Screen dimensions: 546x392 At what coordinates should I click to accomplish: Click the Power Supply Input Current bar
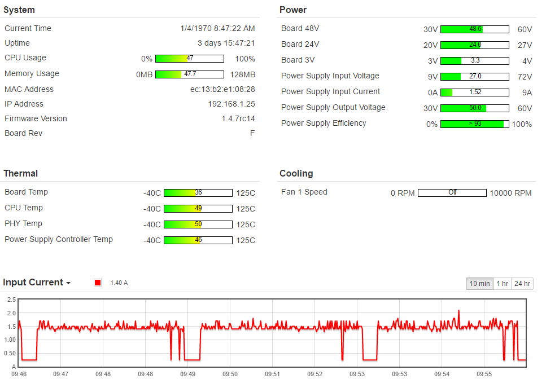475,93
